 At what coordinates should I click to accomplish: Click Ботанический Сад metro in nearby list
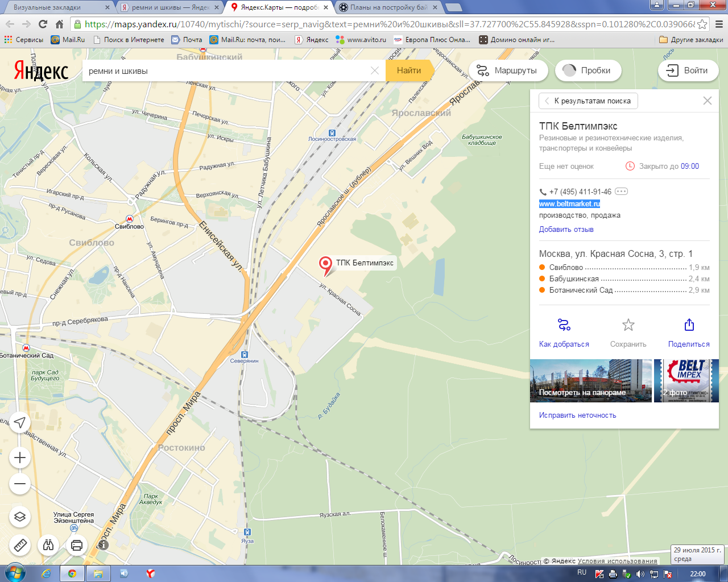point(581,290)
